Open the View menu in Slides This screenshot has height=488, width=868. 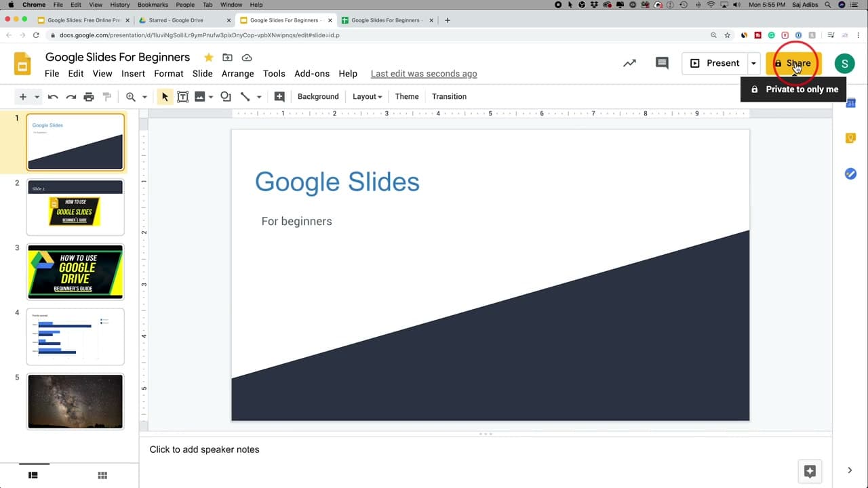click(102, 73)
